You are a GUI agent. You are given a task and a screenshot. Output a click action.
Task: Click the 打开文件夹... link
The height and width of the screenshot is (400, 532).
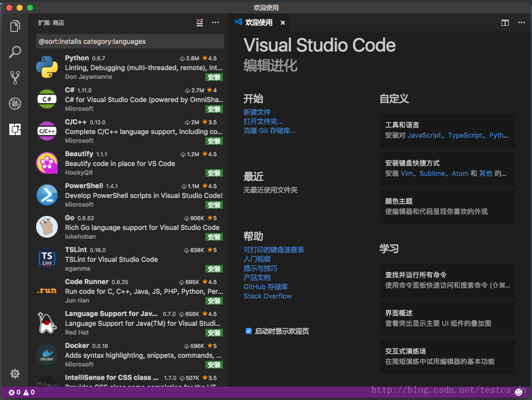(263, 121)
